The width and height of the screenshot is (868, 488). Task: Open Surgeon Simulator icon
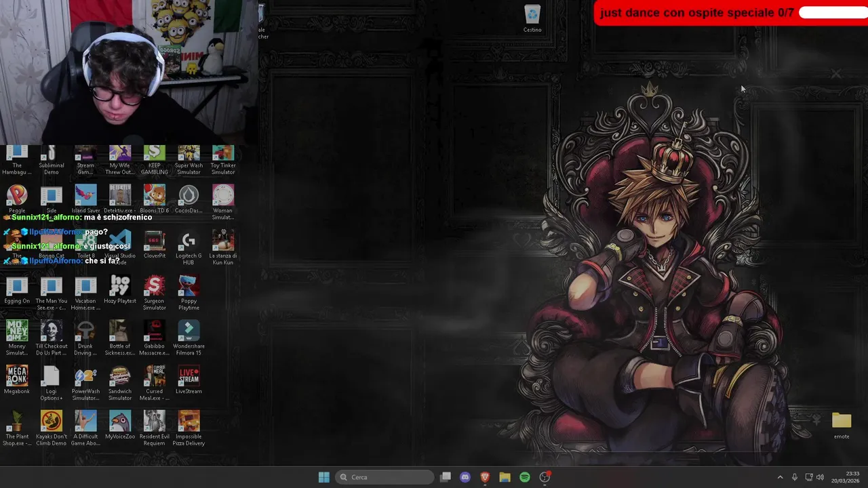[155, 293]
